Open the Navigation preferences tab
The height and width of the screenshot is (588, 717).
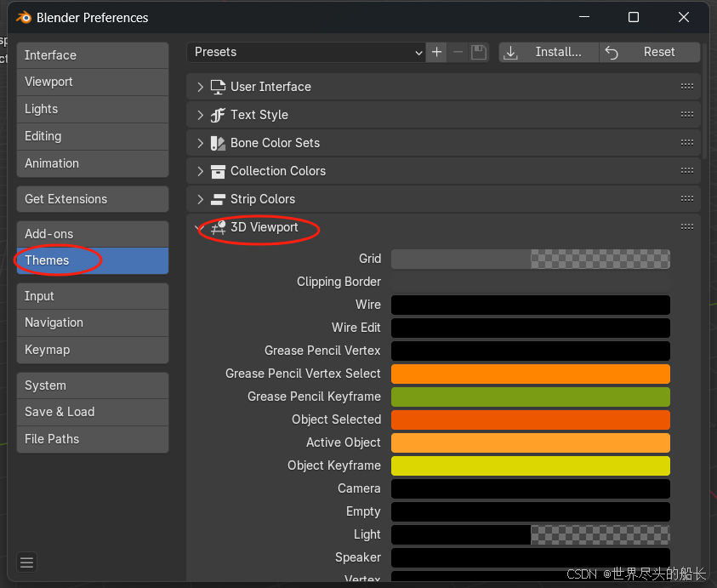click(x=93, y=323)
